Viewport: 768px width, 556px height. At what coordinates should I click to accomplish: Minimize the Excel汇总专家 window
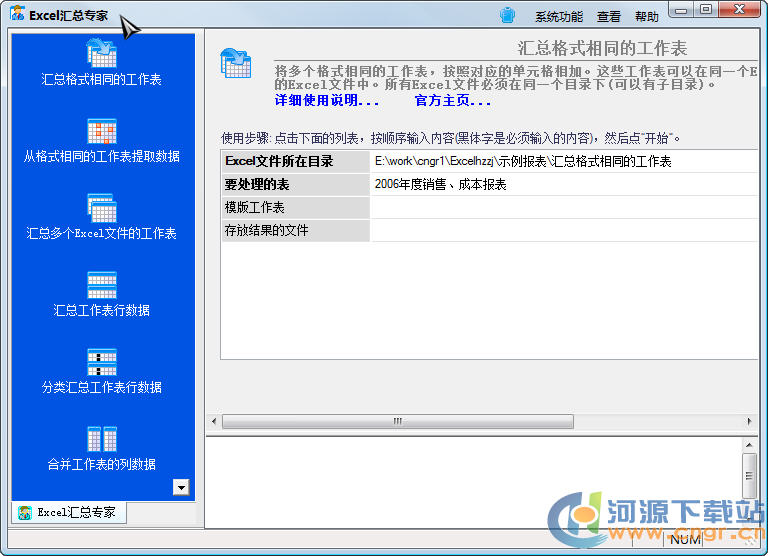pos(681,10)
